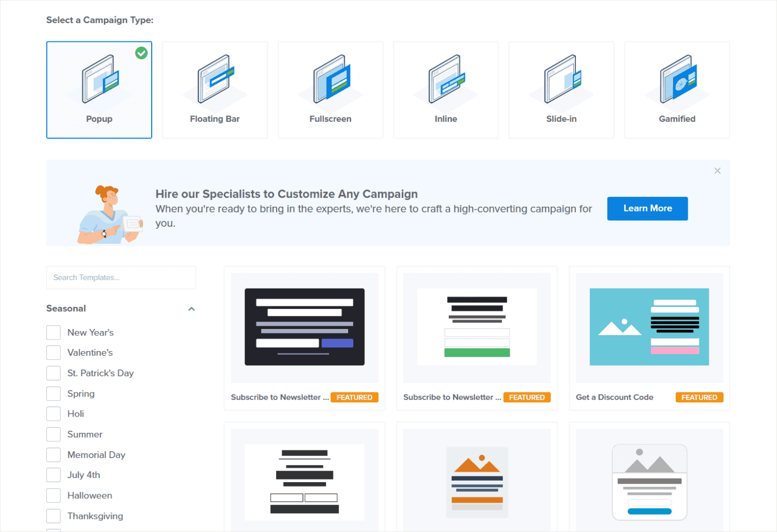
Task: Click the green checkmark on Popup
Action: coord(141,53)
